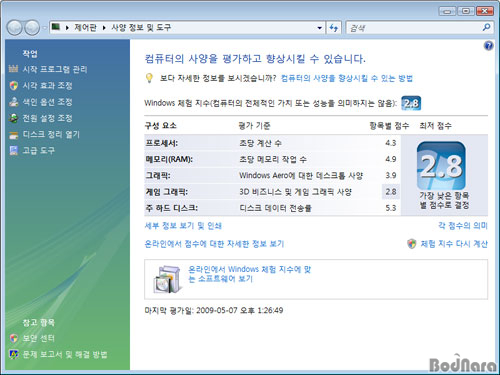Expand the arrow before 제어판 breadcrumb
500x375 pixels.
point(67,28)
